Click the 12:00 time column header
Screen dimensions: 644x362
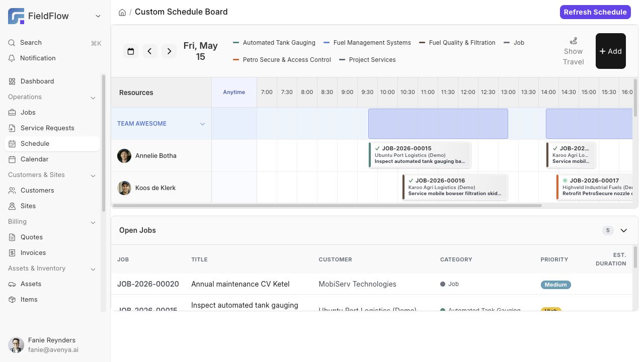[468, 93]
